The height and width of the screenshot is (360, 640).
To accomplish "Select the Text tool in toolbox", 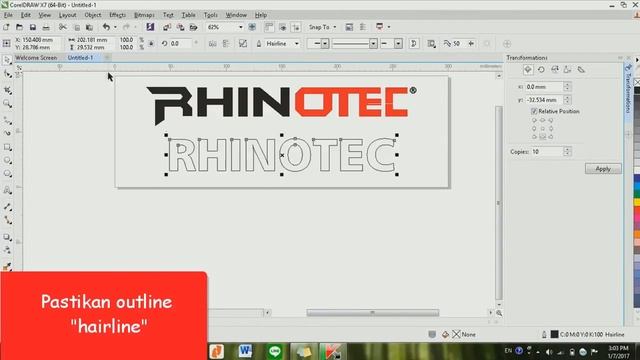I will pyautogui.click(x=7, y=190).
